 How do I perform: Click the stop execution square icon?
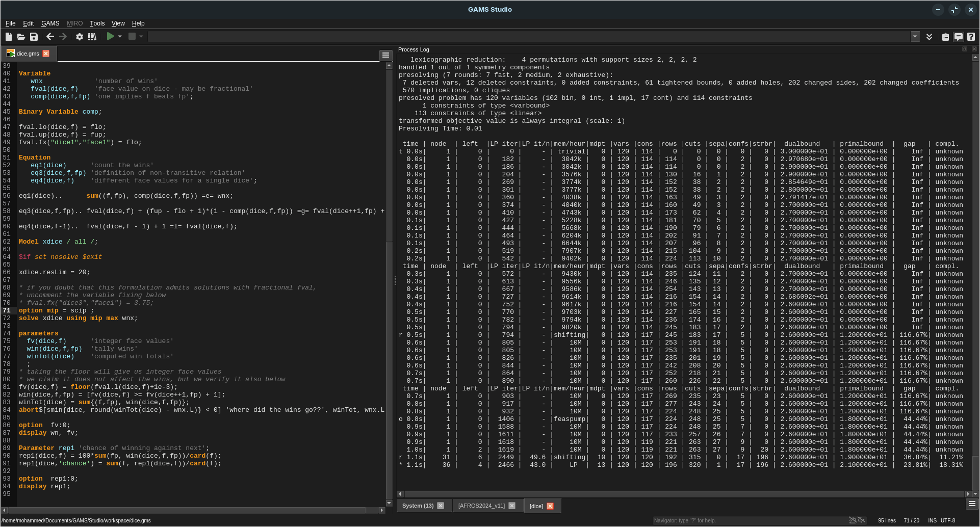point(132,36)
